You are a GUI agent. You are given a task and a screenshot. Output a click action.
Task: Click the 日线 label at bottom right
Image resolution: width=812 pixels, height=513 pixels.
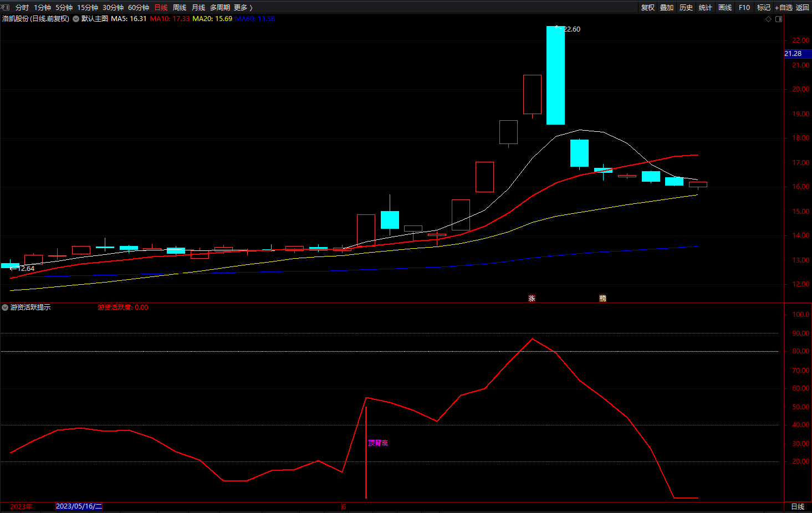point(798,507)
